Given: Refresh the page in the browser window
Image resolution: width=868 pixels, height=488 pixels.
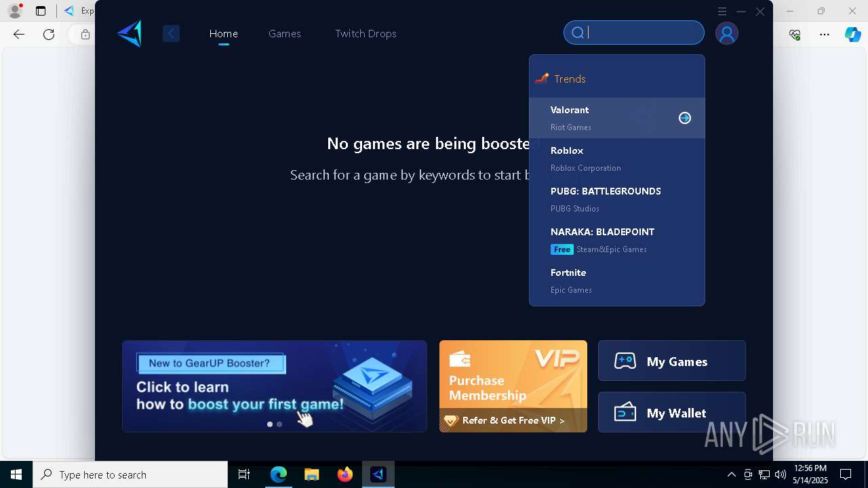Looking at the screenshot, I should [49, 34].
